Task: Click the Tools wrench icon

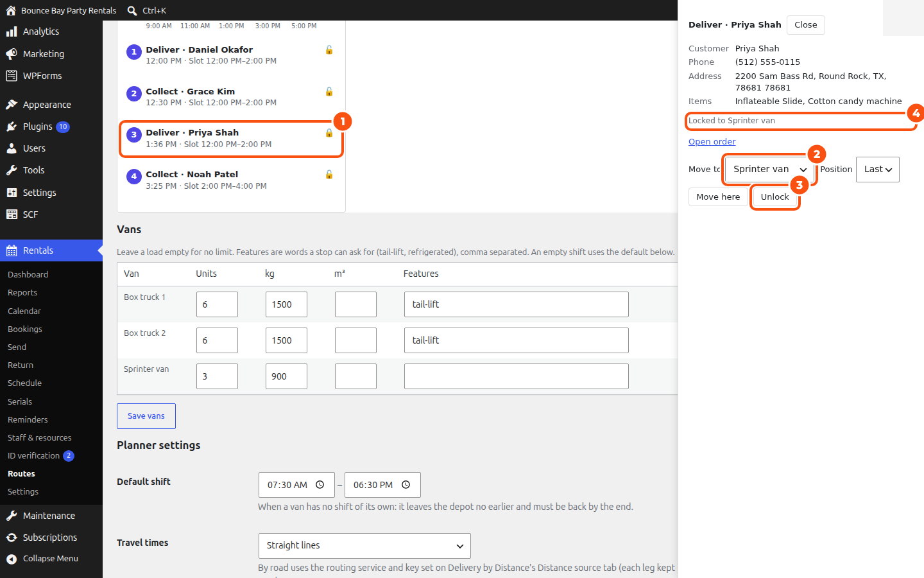Action: (12, 170)
